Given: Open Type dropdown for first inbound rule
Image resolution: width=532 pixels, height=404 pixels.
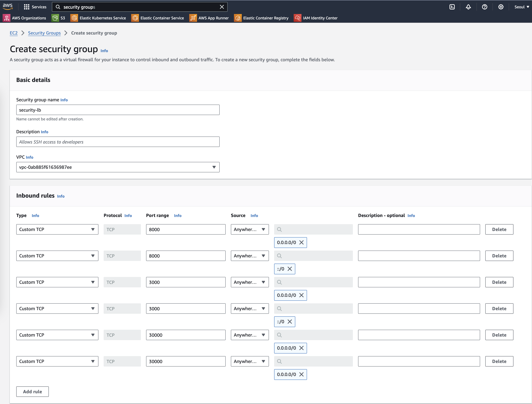Looking at the screenshot, I should (x=57, y=229).
